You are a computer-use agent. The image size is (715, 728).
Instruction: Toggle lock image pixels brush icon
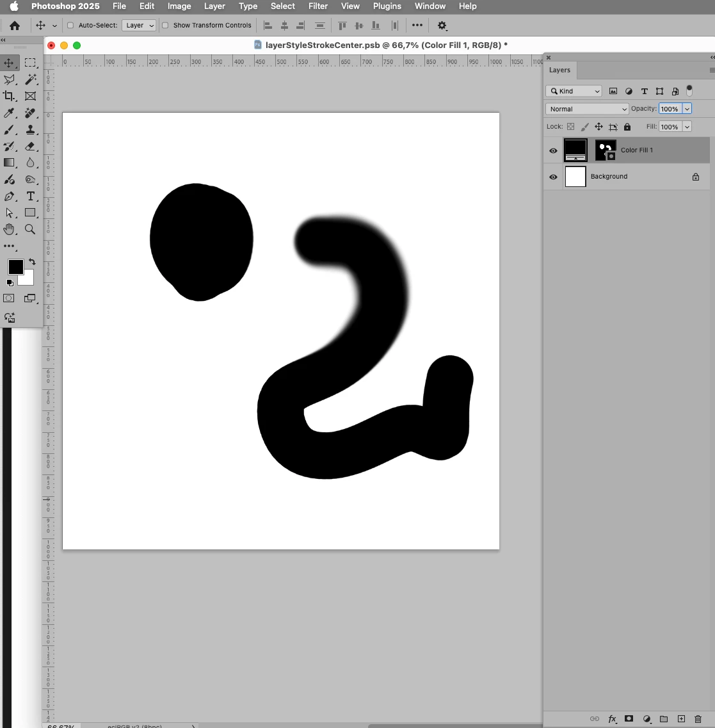585,127
